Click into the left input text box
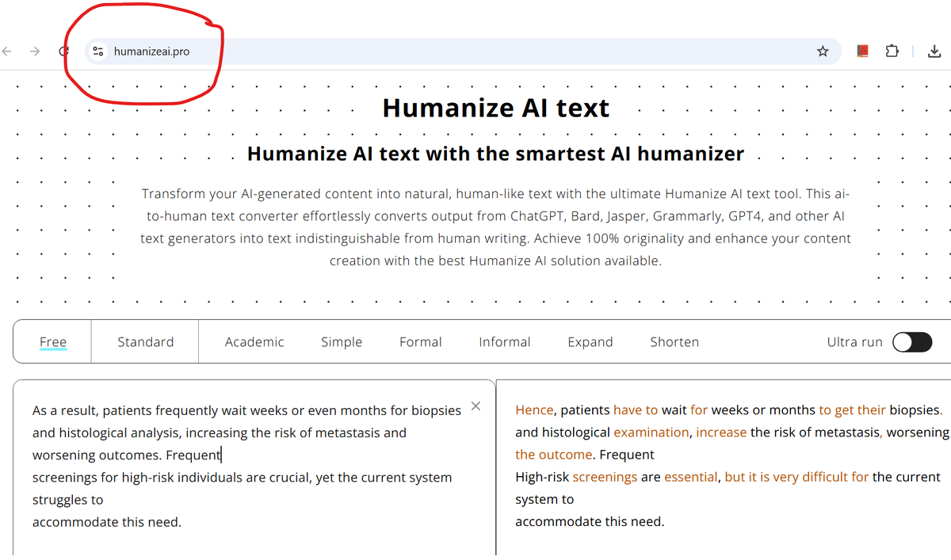The height and width of the screenshot is (560, 951). tap(254, 467)
